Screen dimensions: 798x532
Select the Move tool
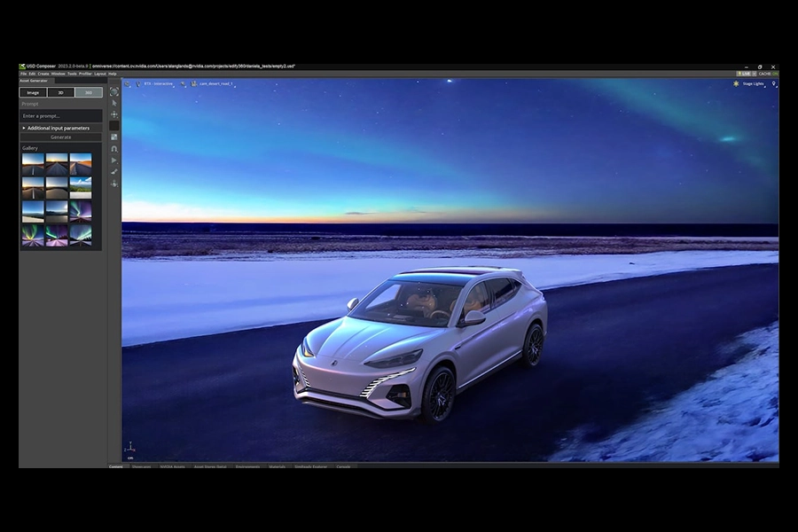[114, 114]
